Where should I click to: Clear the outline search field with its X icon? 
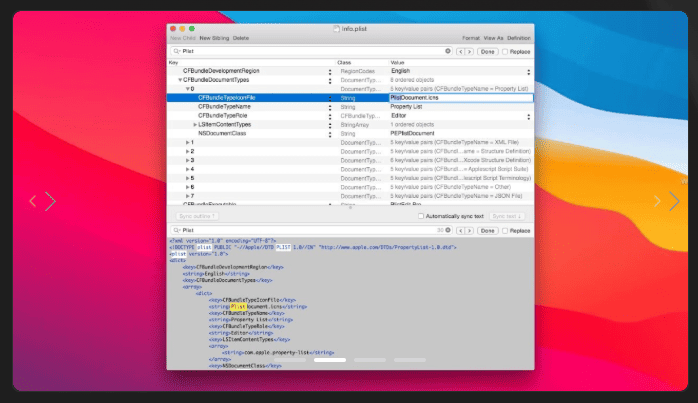448,51
